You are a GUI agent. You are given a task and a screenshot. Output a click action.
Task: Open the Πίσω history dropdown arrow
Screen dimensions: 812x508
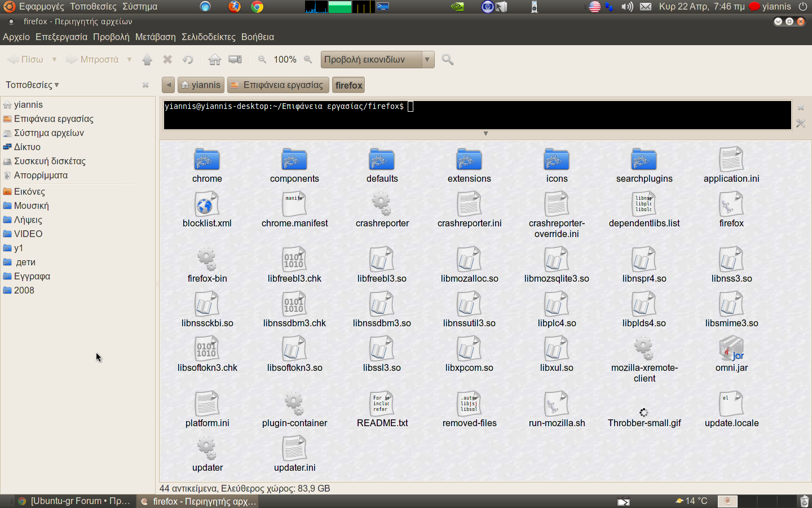[x=54, y=60]
